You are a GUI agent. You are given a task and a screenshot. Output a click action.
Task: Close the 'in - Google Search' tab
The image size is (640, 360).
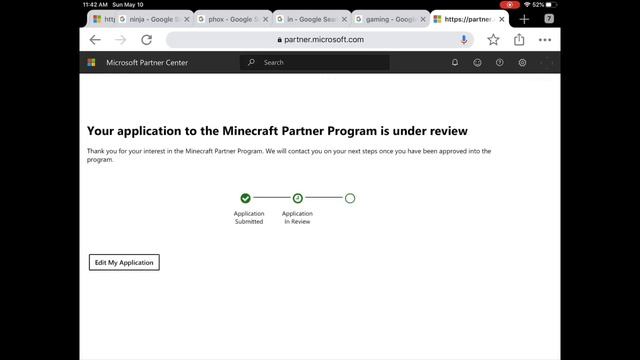click(344, 19)
